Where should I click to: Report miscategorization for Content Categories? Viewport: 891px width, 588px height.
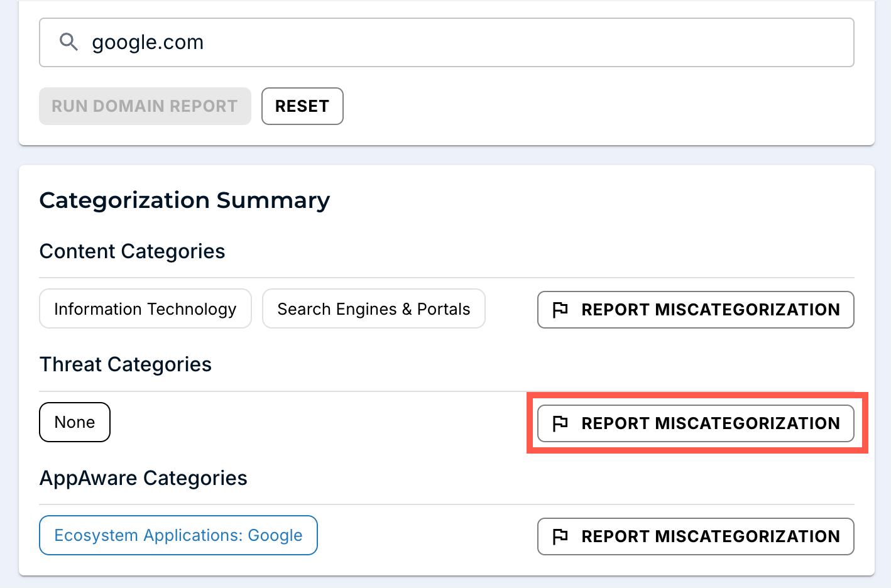(696, 310)
